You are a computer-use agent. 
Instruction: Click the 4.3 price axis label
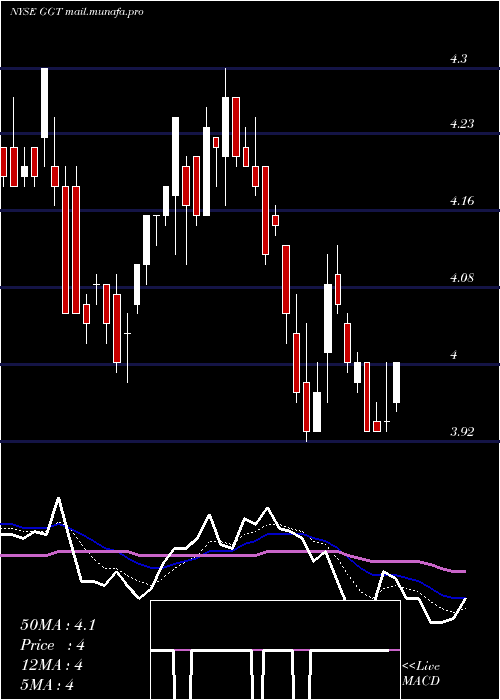(458, 59)
